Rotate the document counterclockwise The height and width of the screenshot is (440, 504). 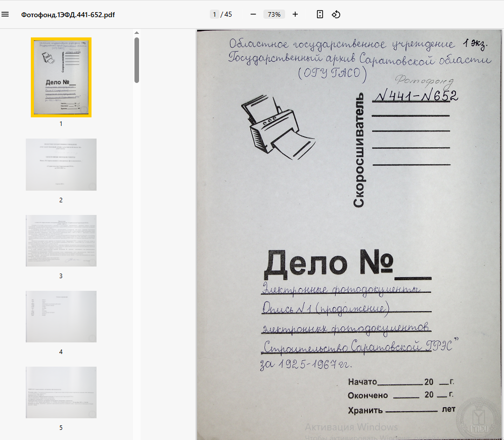click(x=336, y=14)
